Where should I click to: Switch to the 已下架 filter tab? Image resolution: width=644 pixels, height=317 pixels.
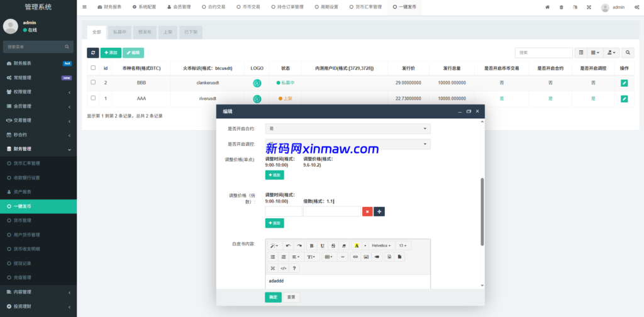[x=191, y=32]
